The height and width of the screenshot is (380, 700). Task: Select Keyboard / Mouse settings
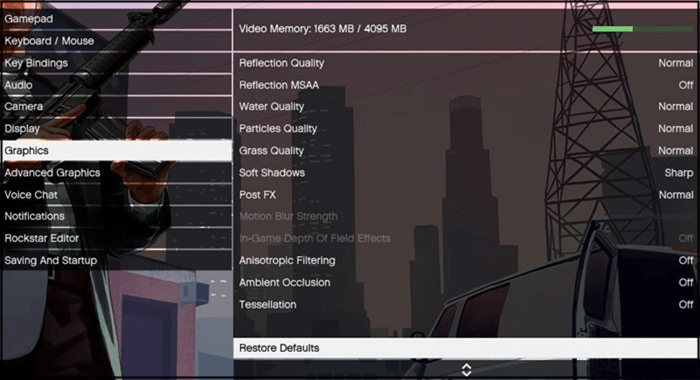click(117, 41)
